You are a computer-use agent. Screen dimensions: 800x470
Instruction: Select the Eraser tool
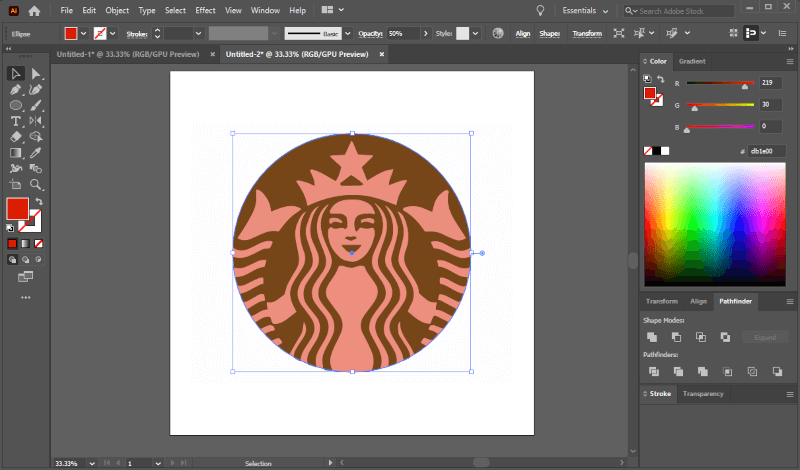click(x=15, y=137)
